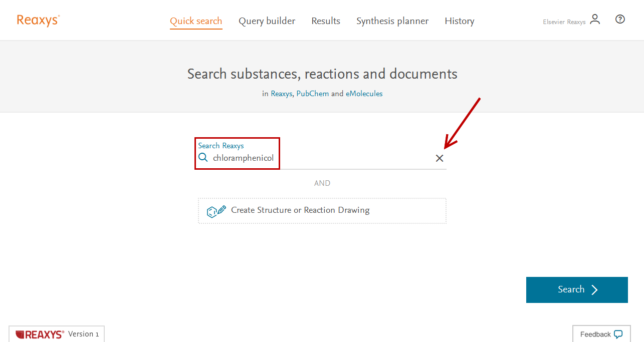
Task: Follow the eMolecules link
Action: pos(364,94)
